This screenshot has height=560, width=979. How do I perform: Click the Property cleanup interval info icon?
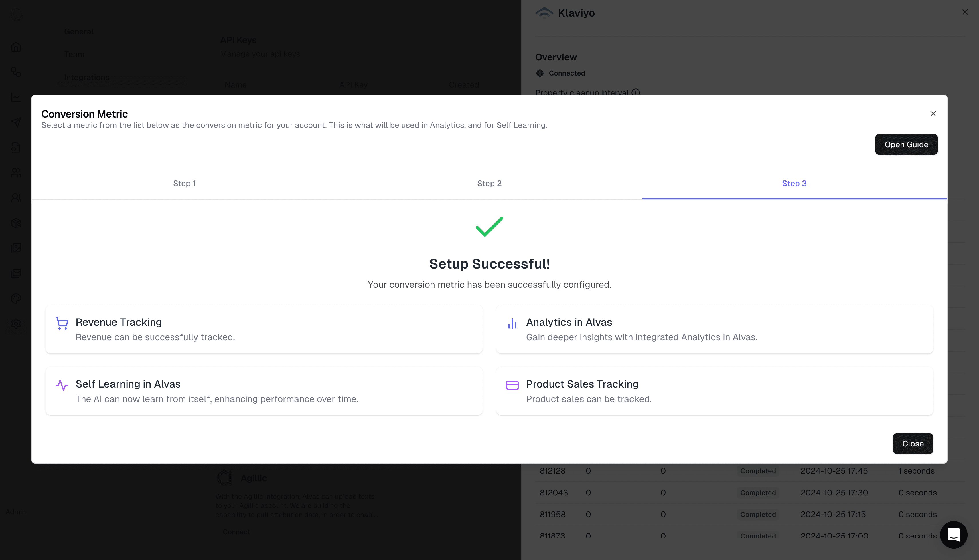pyautogui.click(x=636, y=92)
